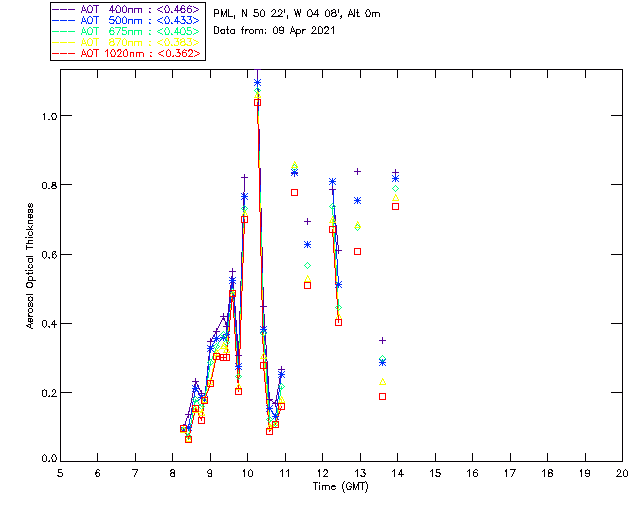This screenshot has width=640, height=512.
Task: Click the AOT 870nm legend entry
Action: (127, 42)
